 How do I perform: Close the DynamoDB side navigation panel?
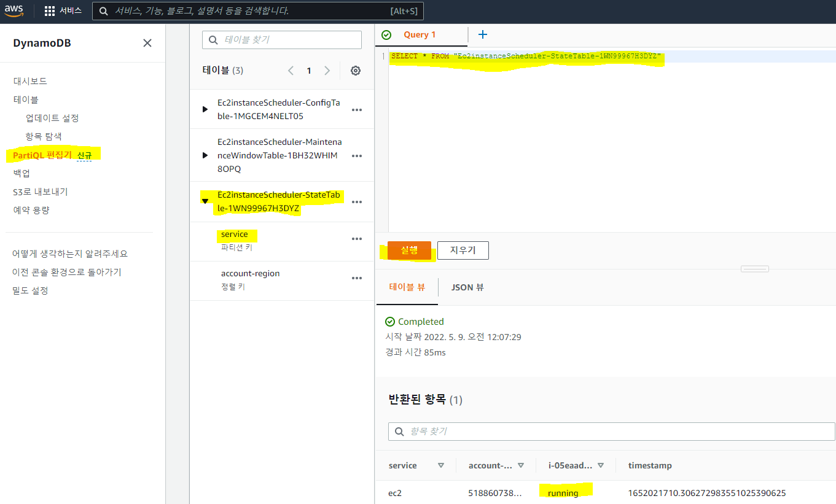(147, 43)
